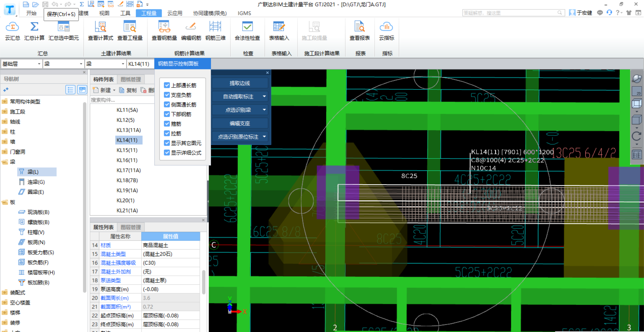Open 新建 dropdown arrow in component list
This screenshot has height=332, width=644.
114,90
